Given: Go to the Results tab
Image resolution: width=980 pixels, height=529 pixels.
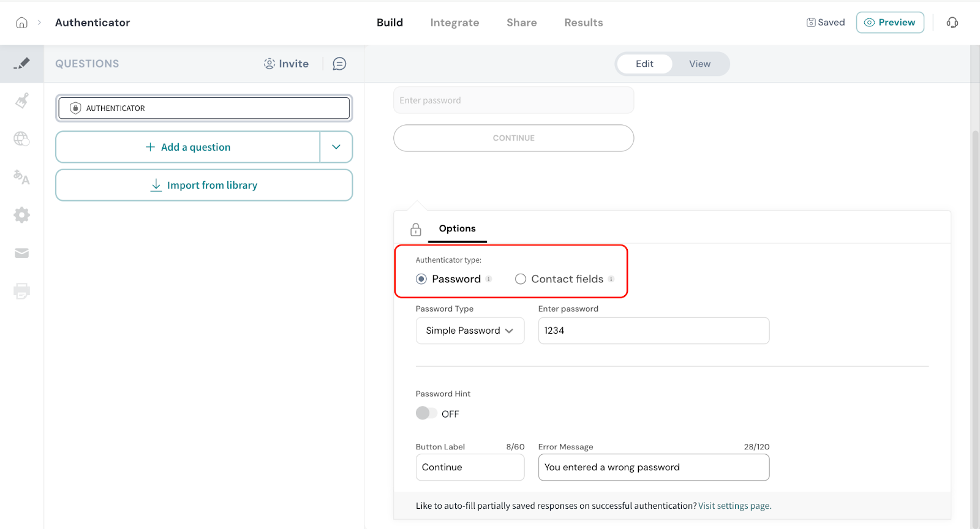Looking at the screenshot, I should pyautogui.click(x=583, y=23).
